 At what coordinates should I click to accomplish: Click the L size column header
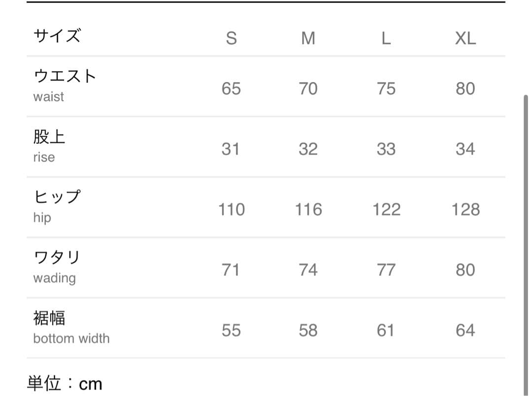coord(386,37)
